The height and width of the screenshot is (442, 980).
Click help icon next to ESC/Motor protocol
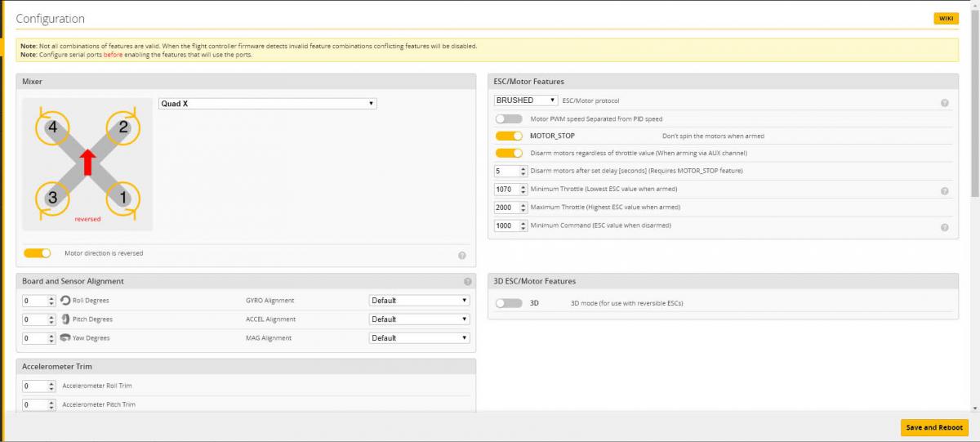pyautogui.click(x=944, y=103)
